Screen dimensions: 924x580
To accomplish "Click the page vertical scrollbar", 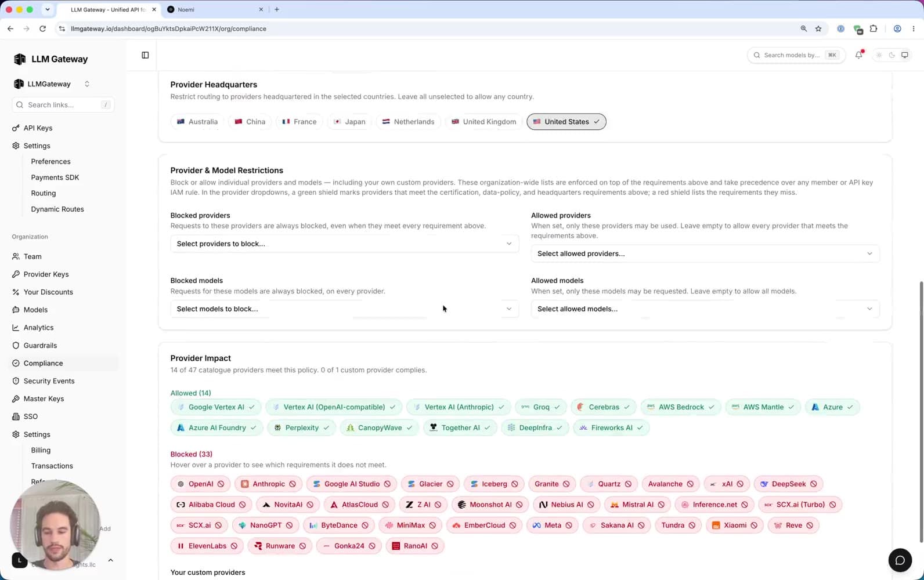I will pos(921,412).
